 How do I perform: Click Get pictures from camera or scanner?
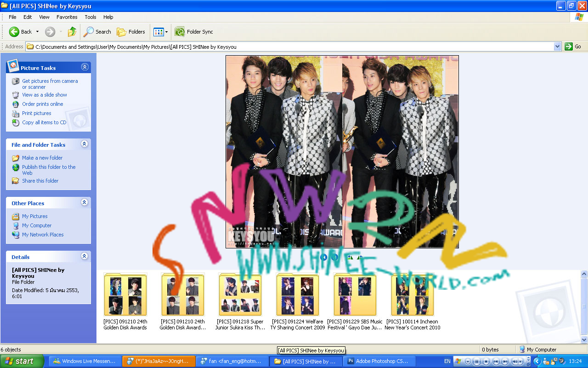pos(50,84)
